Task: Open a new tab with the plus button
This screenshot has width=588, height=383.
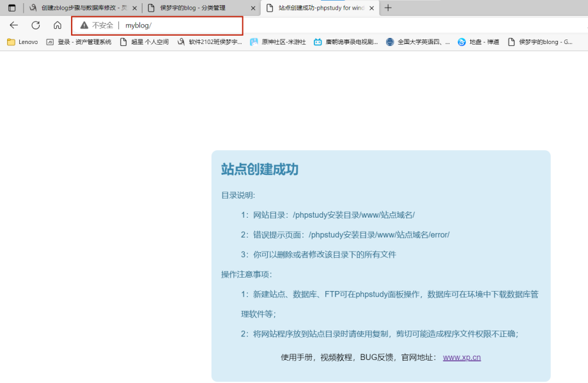Action: point(388,8)
